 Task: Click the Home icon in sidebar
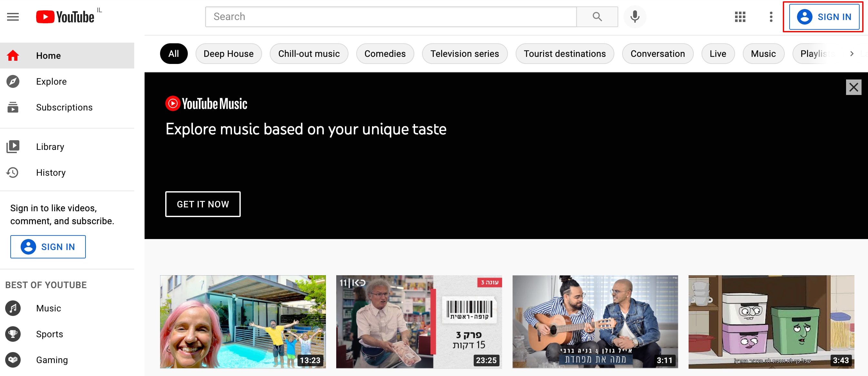[13, 55]
